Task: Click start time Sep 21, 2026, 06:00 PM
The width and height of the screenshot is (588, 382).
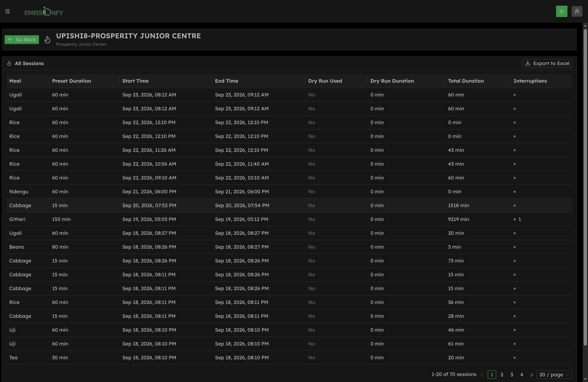Action: coord(149,192)
